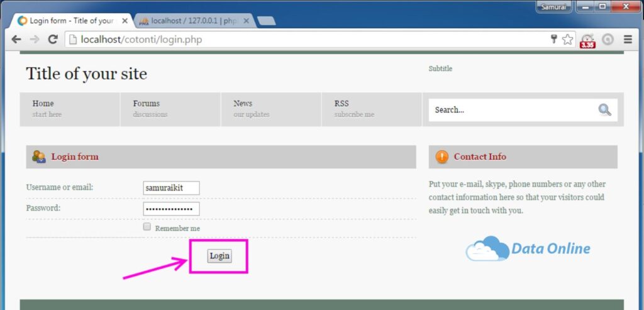Switch to the Login form tab
The image size is (644, 310).
(72, 21)
